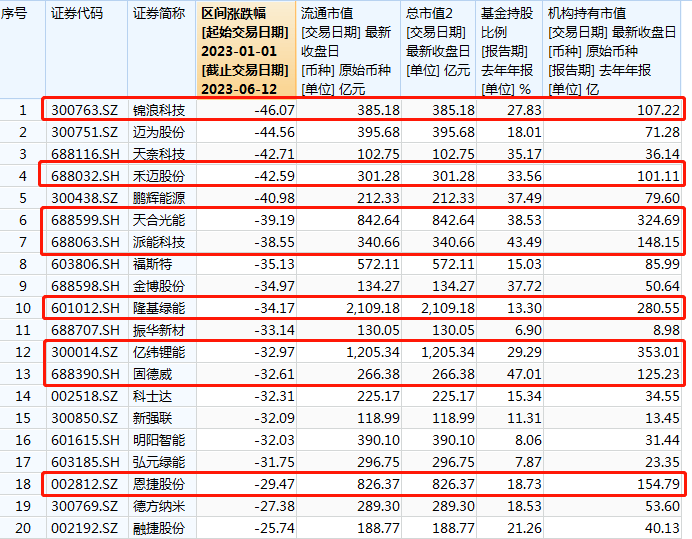The image size is (692, 539).
Task: Select stock name 派能科技
Action: point(159,242)
